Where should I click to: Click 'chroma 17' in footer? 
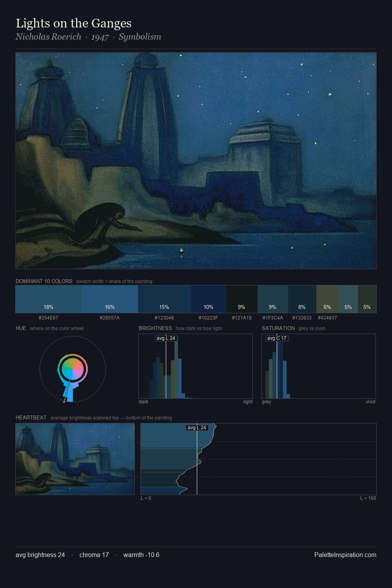(x=94, y=555)
